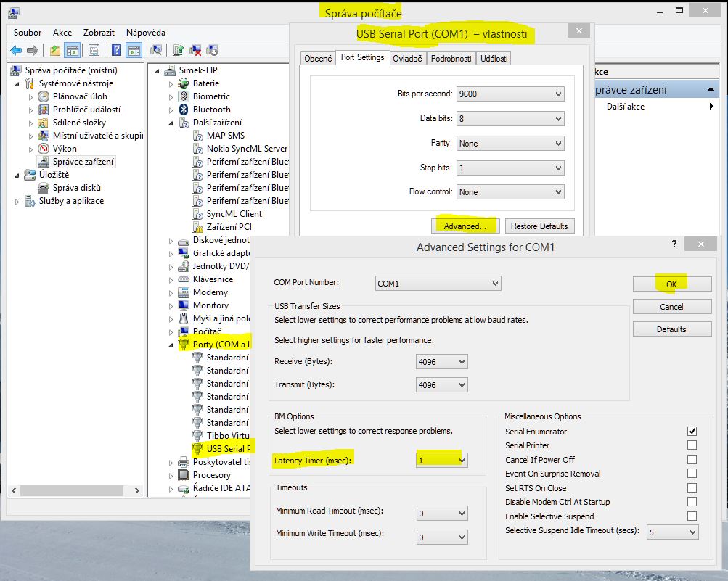The height and width of the screenshot is (581, 728).
Task: Click the up one level folder icon
Action: [55, 50]
